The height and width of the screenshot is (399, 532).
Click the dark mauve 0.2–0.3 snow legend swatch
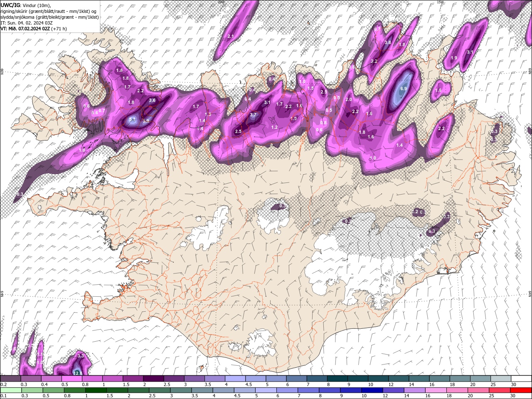[10, 379]
